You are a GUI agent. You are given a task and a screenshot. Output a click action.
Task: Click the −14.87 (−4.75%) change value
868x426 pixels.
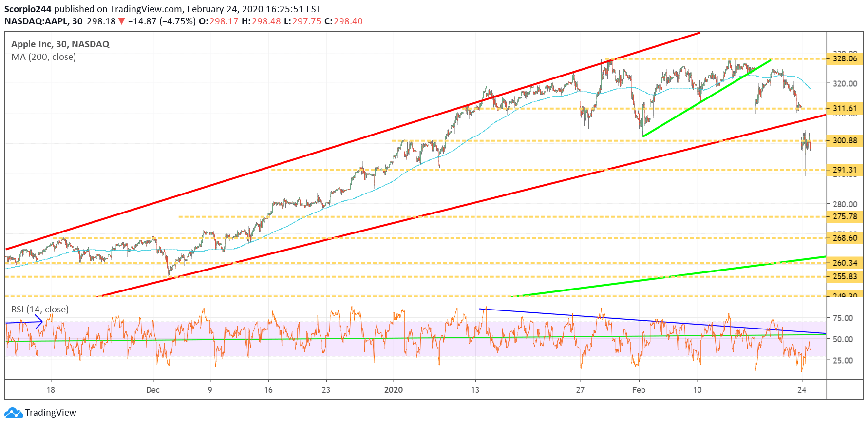tap(162, 21)
